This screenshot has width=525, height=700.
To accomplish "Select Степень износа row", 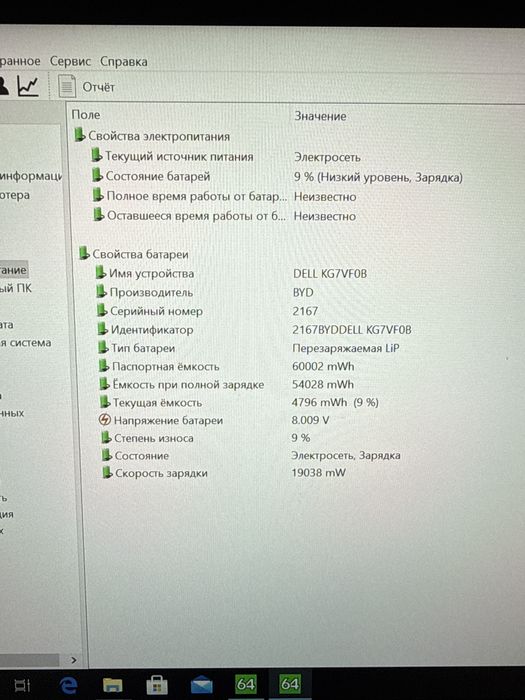I will click(x=205, y=438).
